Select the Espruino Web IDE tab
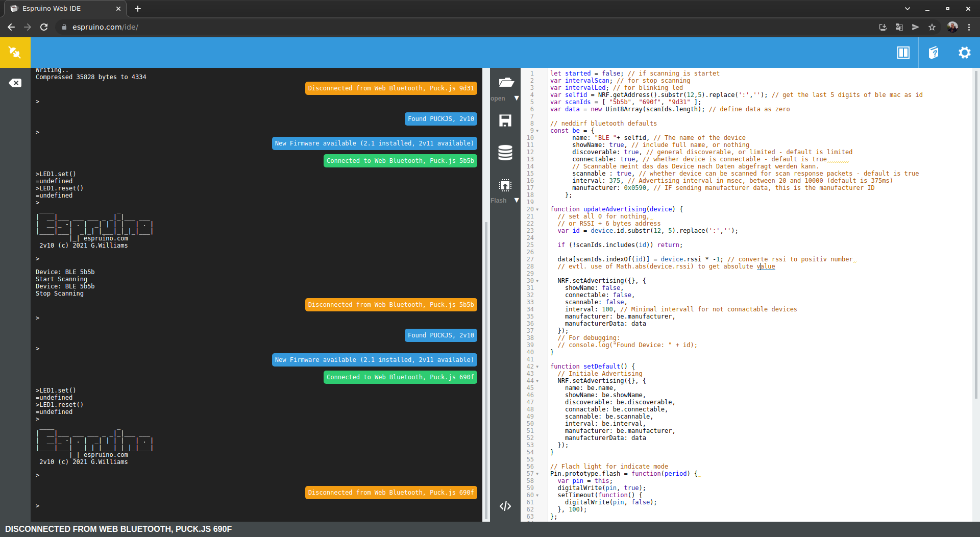The image size is (980, 537). click(66, 9)
